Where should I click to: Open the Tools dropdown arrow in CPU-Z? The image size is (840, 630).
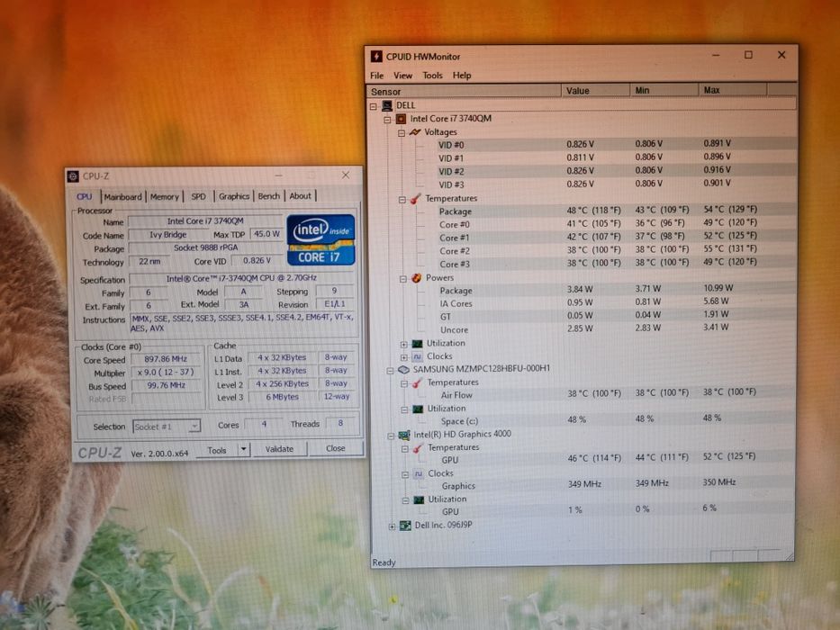coord(243,449)
